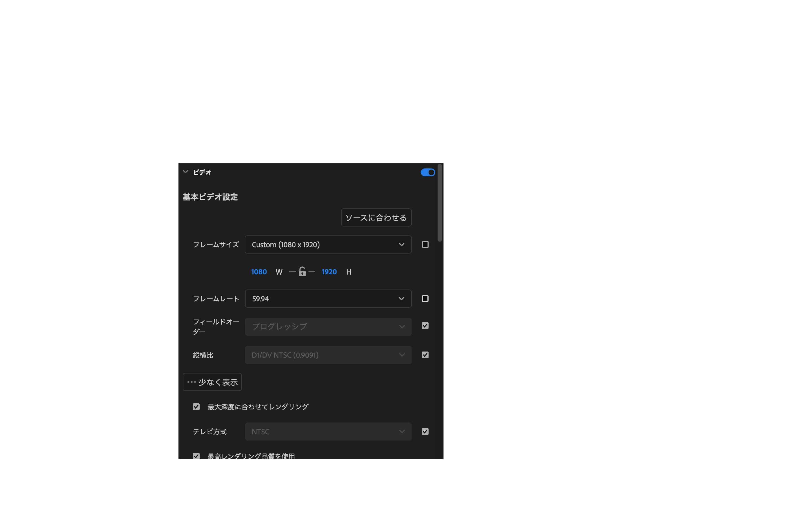Click the ソースに合わせる button
This screenshot has height=507, width=812.
tap(376, 218)
